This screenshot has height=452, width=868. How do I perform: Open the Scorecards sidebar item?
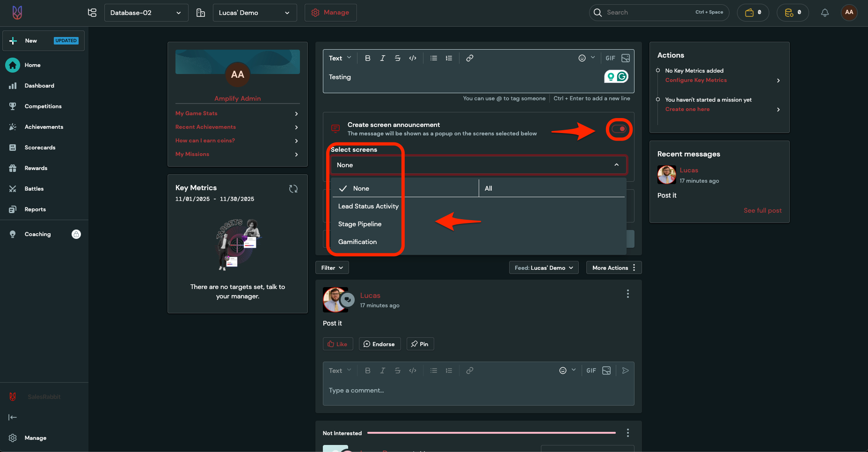tap(40, 148)
